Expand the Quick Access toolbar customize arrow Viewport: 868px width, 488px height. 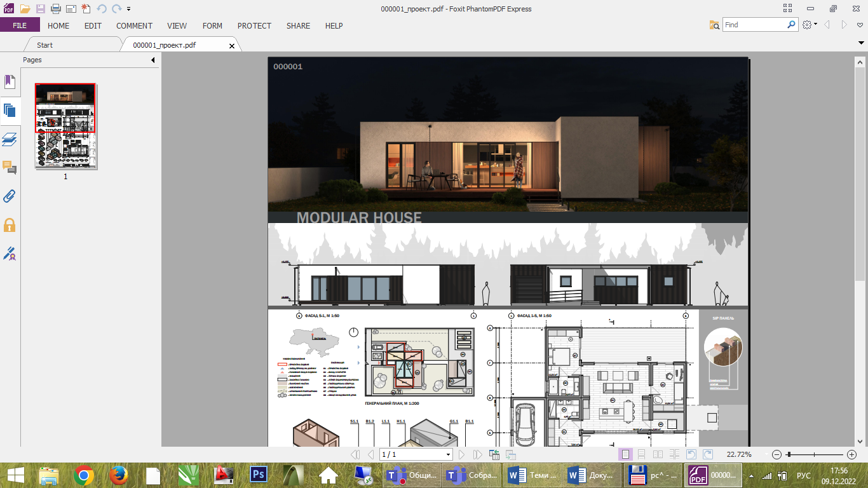(x=129, y=10)
